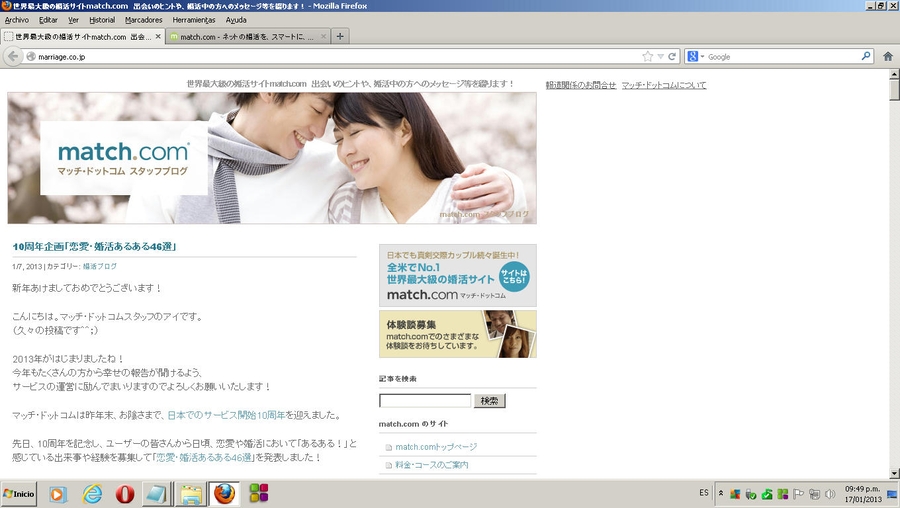
Task: Reload the page with the refresh icon
Action: pyautogui.click(x=672, y=57)
